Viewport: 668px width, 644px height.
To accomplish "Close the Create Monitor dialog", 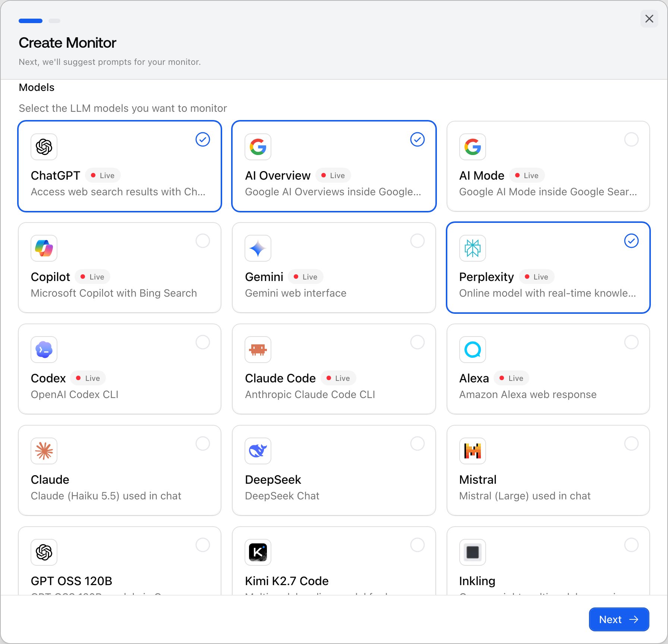I will [x=649, y=19].
